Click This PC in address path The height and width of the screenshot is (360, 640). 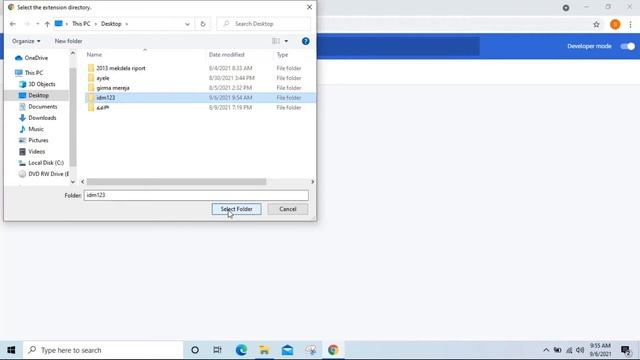(81, 24)
